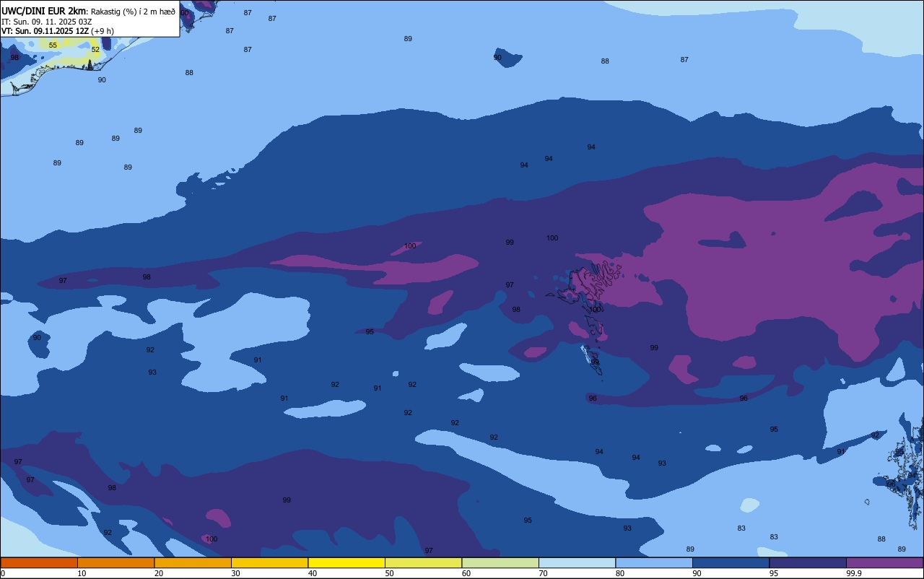Click the legend tick label '0'
924x579 pixels.
[3, 573]
